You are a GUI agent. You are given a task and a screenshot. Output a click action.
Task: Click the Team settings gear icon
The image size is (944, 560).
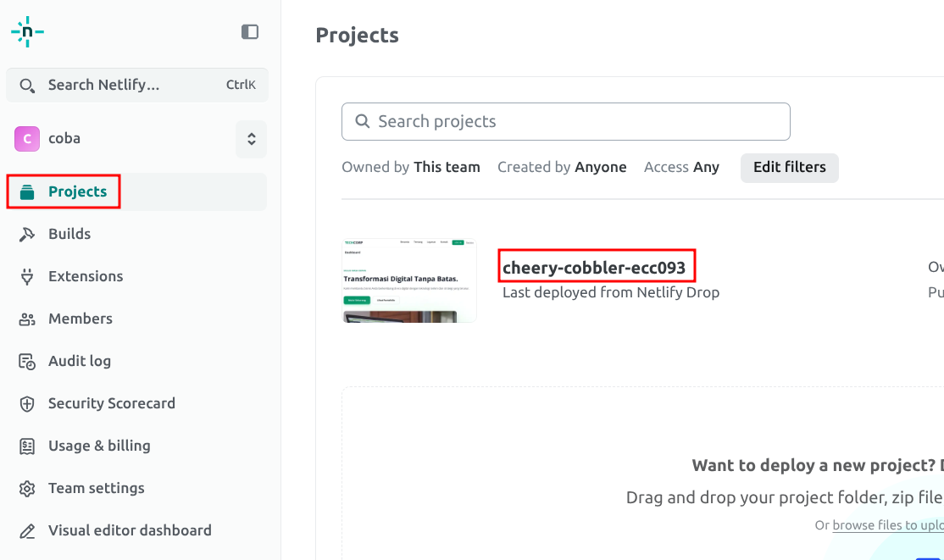pos(27,488)
